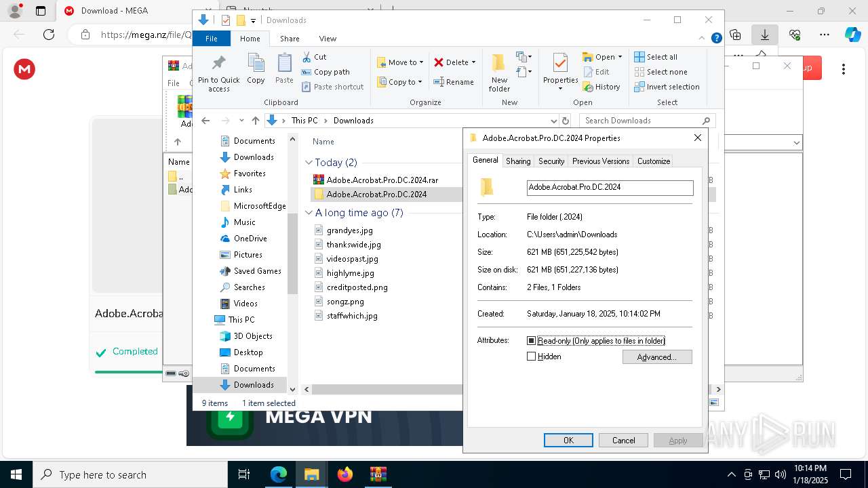Create a New folder from ribbon

pos(499,73)
